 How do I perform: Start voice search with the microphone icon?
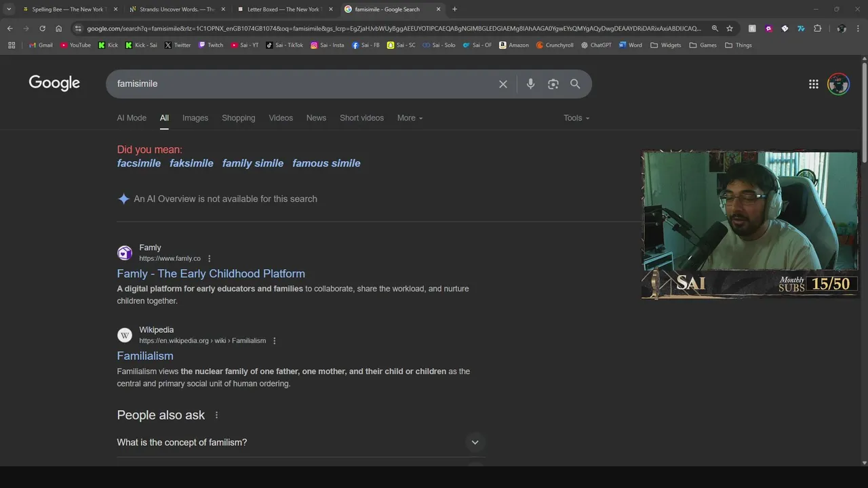tap(530, 84)
